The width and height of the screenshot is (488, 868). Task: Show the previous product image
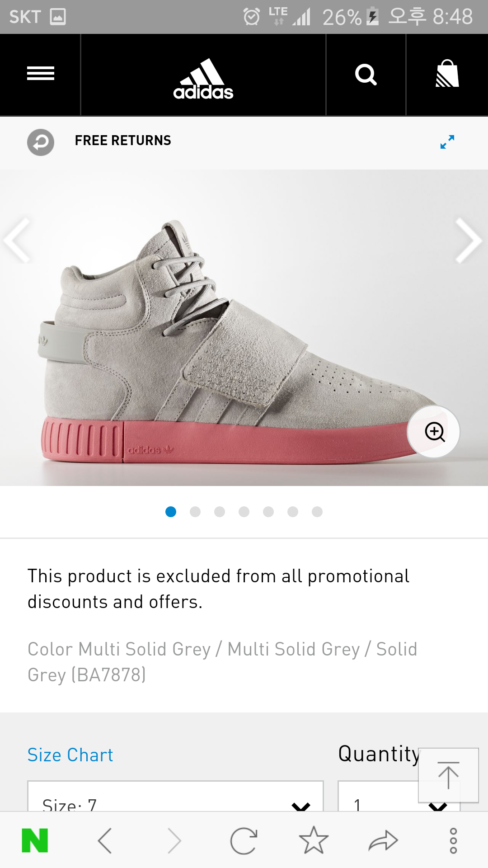(x=17, y=241)
